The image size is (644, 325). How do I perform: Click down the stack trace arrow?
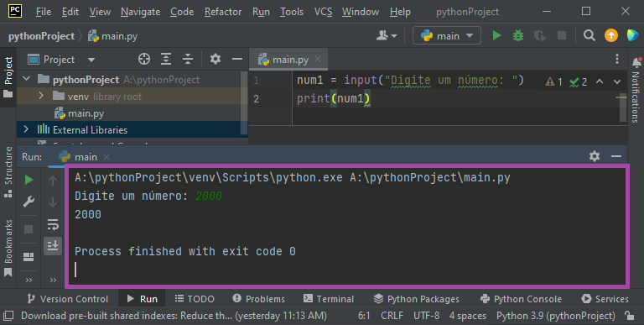(53, 202)
